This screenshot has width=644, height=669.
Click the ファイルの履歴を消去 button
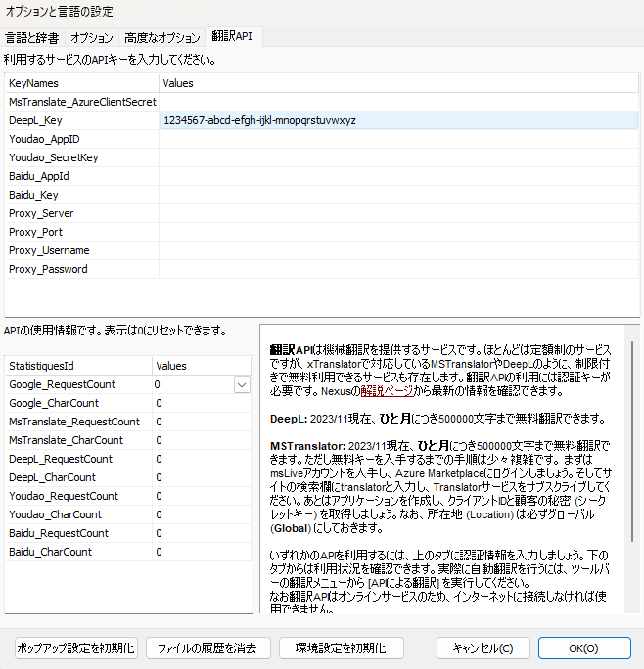click(x=207, y=648)
